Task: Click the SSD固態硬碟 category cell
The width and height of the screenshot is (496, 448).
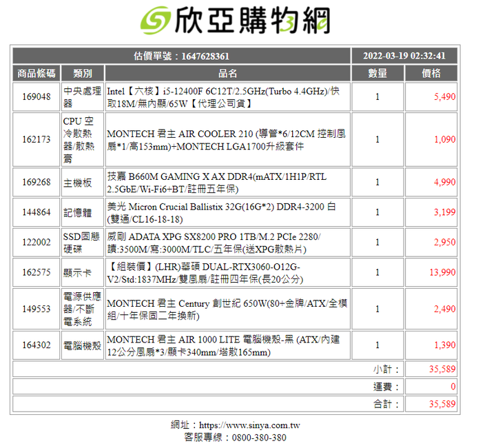Action: tap(81, 243)
